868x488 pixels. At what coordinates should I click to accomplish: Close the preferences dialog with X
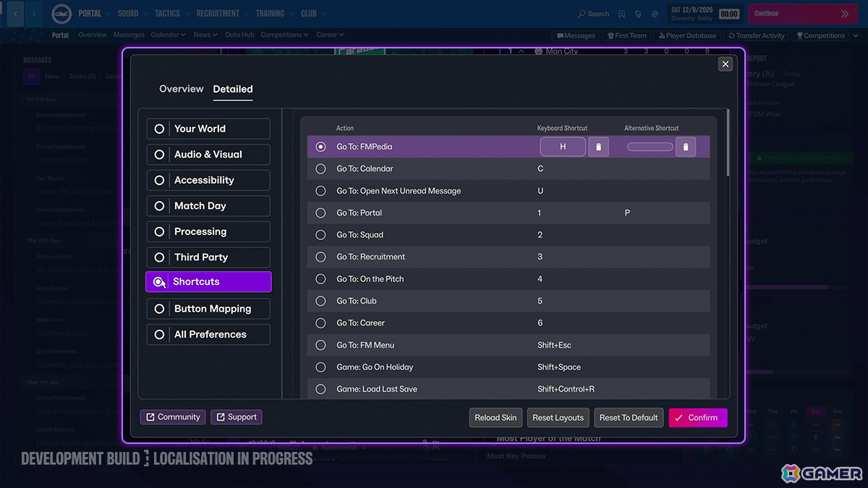coord(725,64)
